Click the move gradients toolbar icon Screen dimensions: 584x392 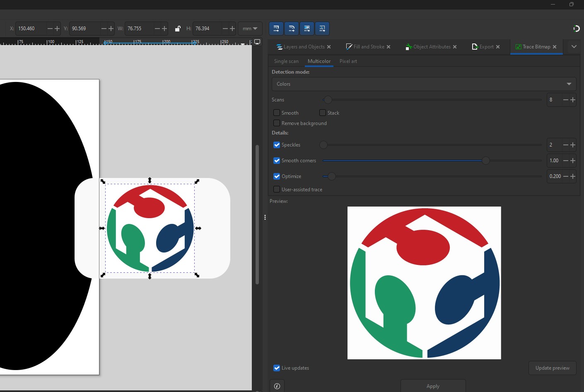(x=307, y=29)
